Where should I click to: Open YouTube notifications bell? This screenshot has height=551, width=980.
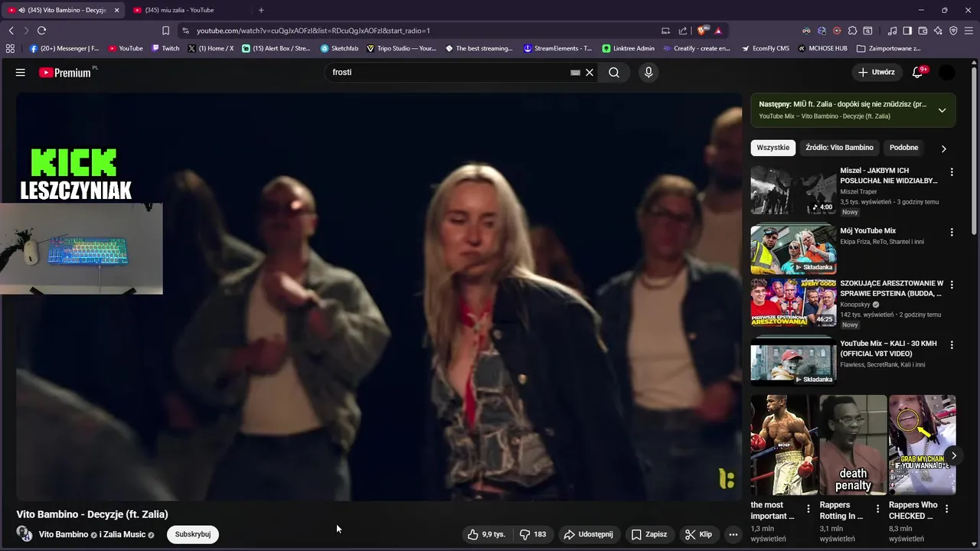point(917,72)
